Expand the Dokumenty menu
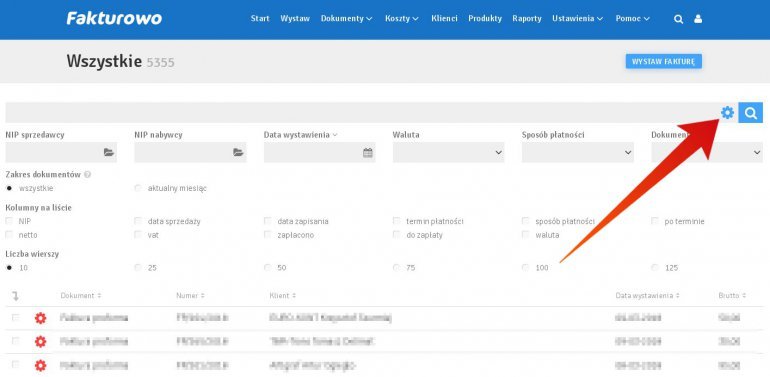 (346, 19)
